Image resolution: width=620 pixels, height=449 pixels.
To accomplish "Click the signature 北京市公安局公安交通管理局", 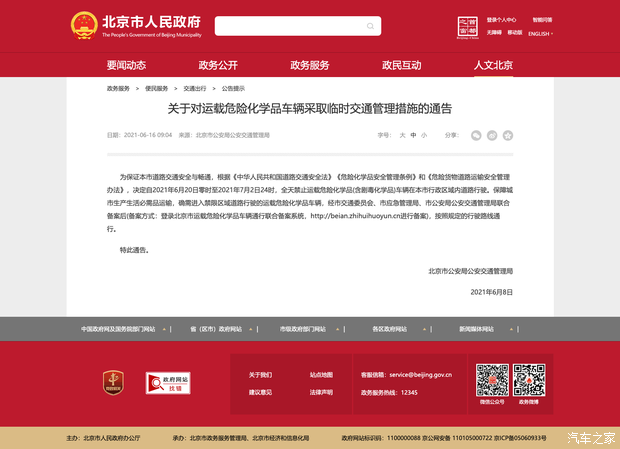I will click(x=471, y=271).
